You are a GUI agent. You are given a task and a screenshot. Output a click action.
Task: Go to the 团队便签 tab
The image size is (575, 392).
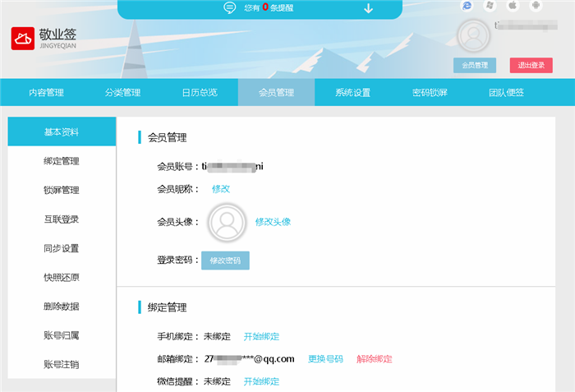click(506, 93)
